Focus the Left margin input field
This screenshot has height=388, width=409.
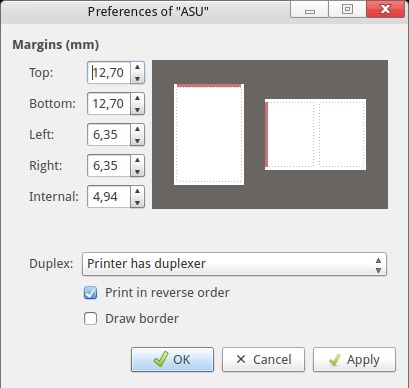click(109, 135)
